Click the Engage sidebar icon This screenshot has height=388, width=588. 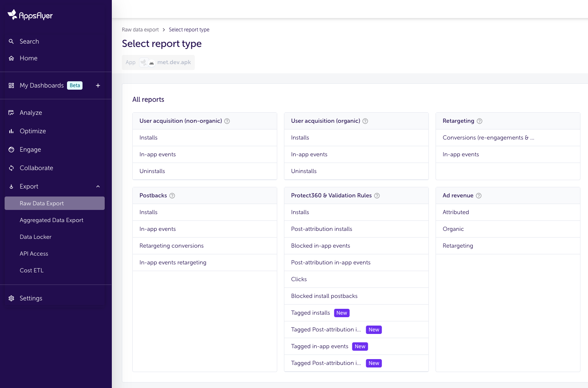[x=11, y=149]
